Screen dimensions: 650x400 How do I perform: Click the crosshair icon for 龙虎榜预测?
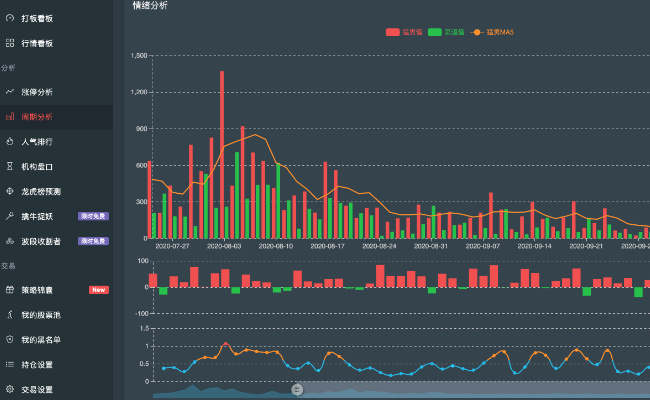point(10,192)
